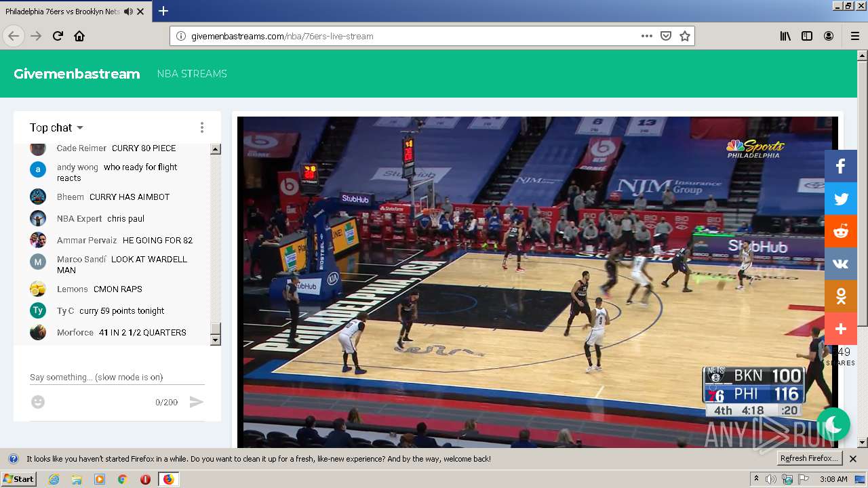Open Givemenbastream home logo
Screen dimensions: 868x488
77,74
